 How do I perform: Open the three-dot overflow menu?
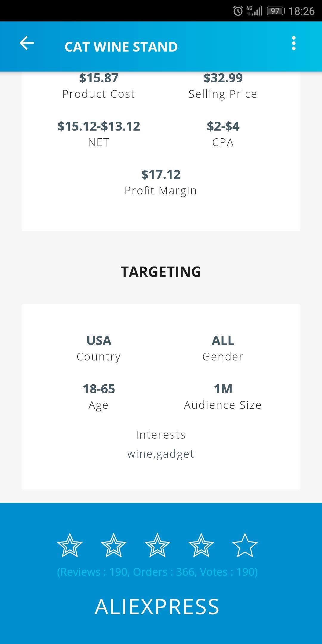pyautogui.click(x=294, y=44)
